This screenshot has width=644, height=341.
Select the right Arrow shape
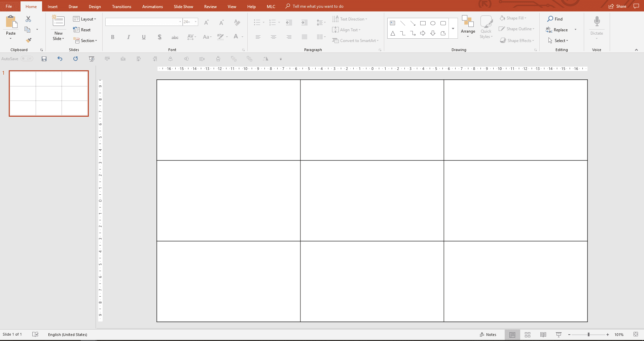tap(423, 33)
